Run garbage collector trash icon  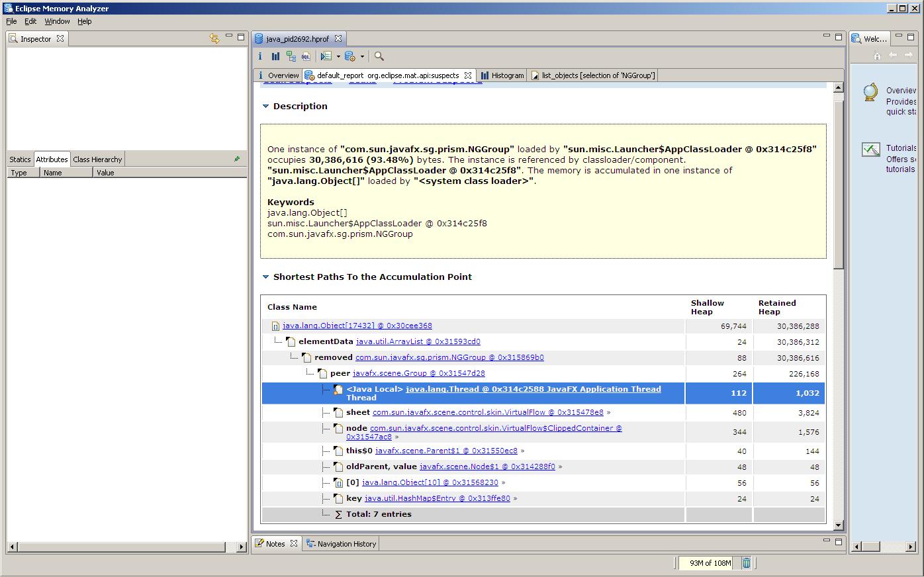coord(746,563)
